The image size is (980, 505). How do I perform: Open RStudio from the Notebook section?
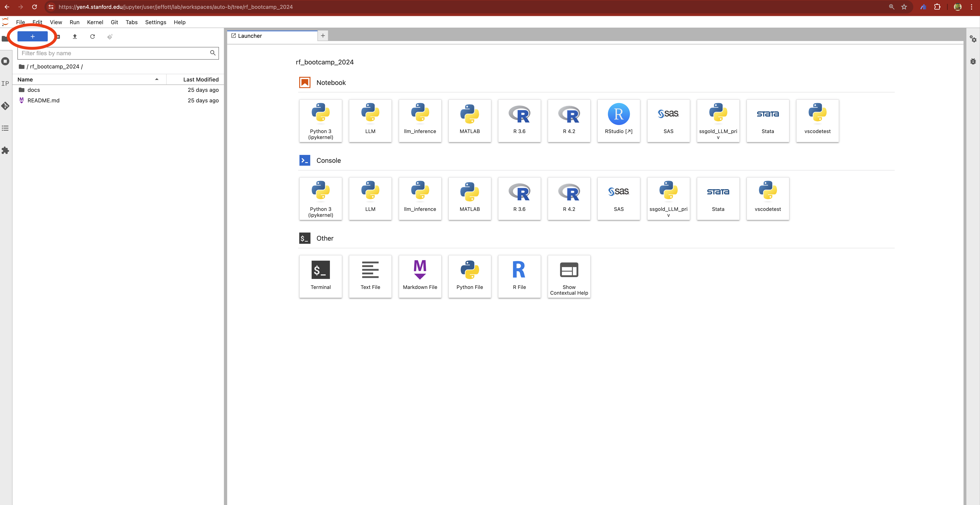click(619, 121)
